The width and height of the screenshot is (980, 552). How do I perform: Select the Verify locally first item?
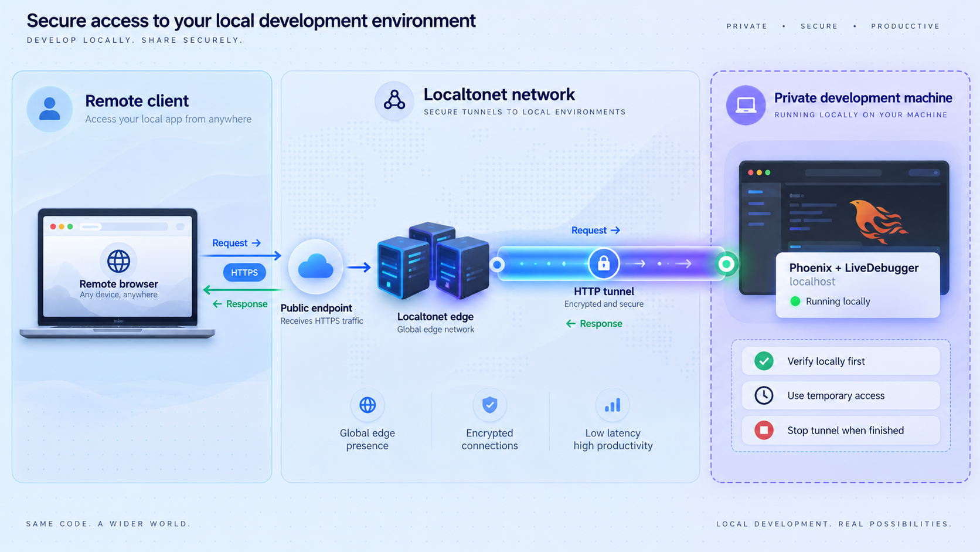point(841,361)
